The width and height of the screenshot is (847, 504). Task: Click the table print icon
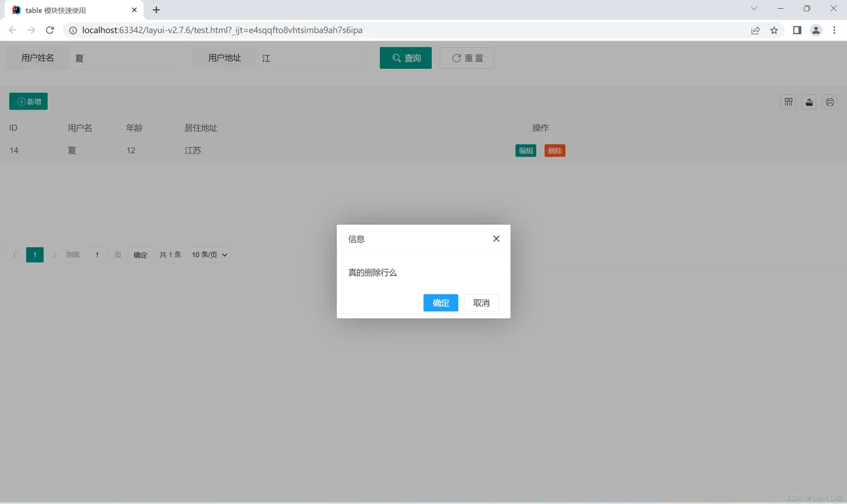829,102
